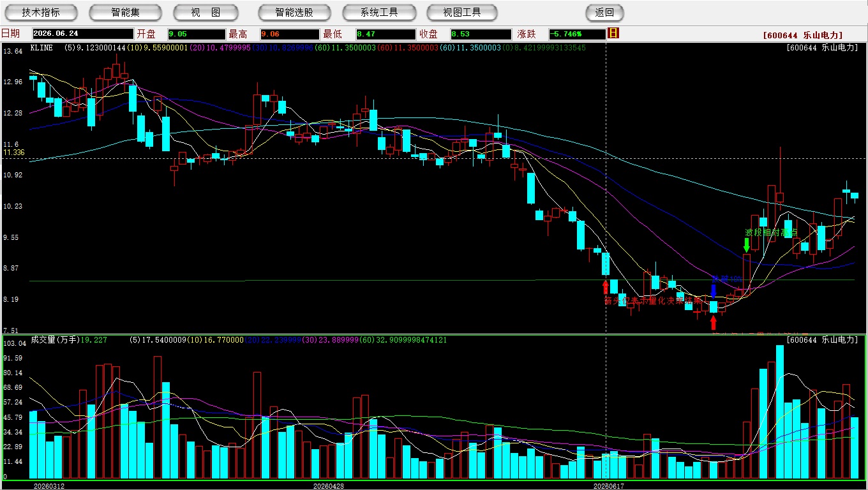Screen dimensions: 868x490
Task: Click the 103.04 volume axis label
Action: pos(14,343)
